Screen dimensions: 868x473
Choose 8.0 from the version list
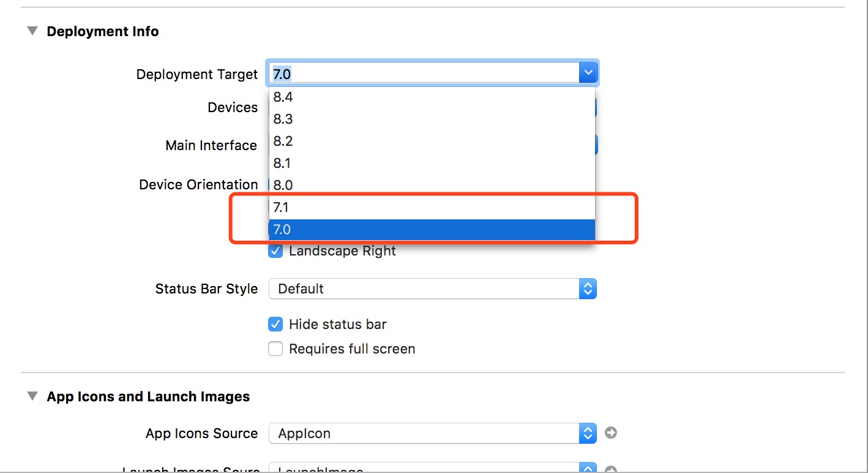[432, 185]
